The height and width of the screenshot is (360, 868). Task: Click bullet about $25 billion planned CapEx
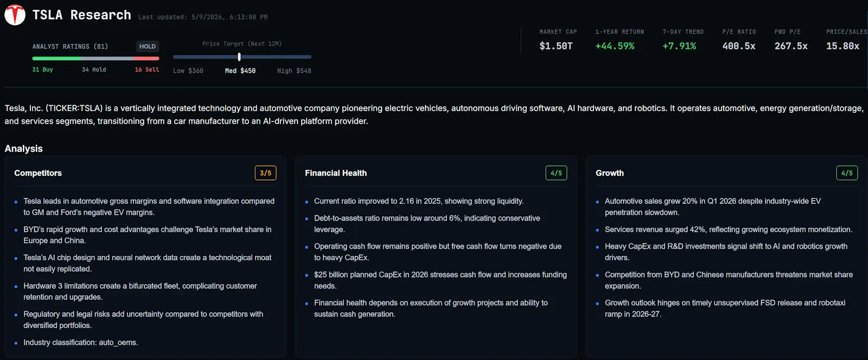tap(441, 280)
